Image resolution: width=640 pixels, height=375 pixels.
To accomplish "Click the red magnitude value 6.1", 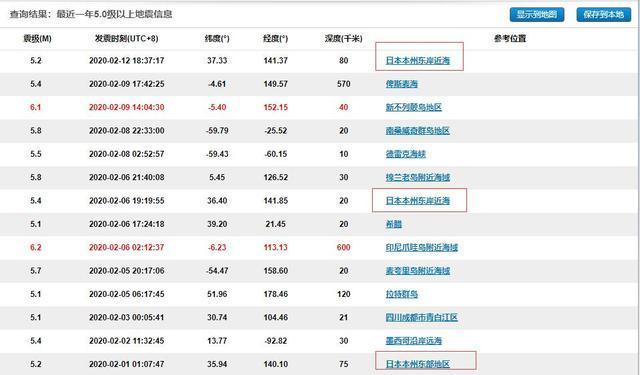I will pyautogui.click(x=36, y=107).
